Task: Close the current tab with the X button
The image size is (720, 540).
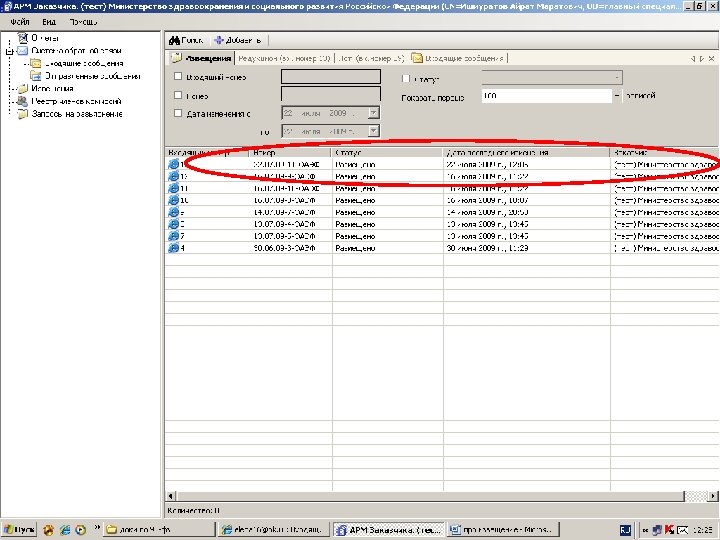Action: tap(711, 58)
